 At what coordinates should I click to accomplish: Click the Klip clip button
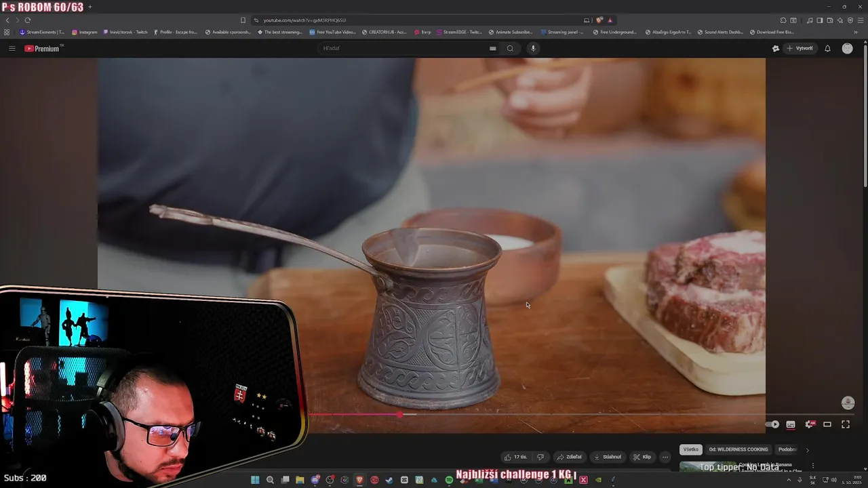(642, 457)
